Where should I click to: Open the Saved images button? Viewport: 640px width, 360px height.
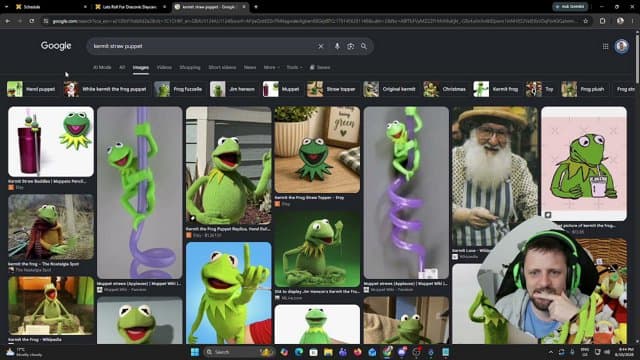(x=320, y=67)
